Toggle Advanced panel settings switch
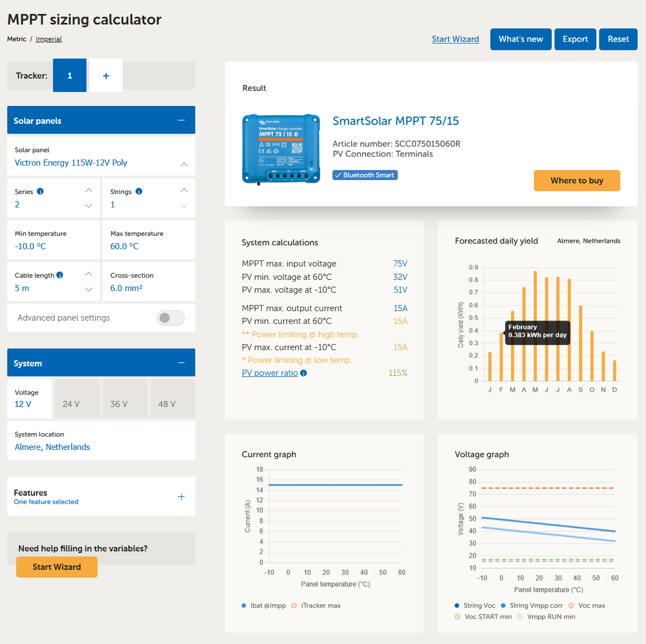646x644 pixels. pos(170,318)
